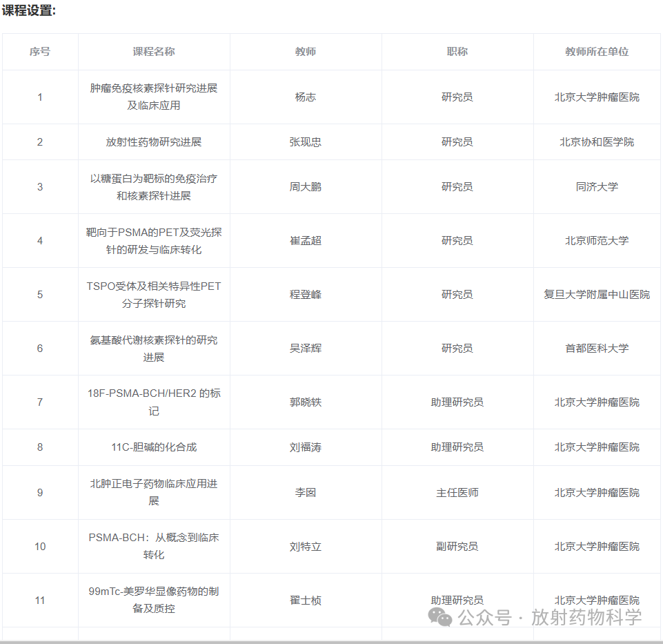Click 助理研究员 in 郭晓轶 row
Image resolution: width=663 pixels, height=644 pixels.
click(x=457, y=402)
